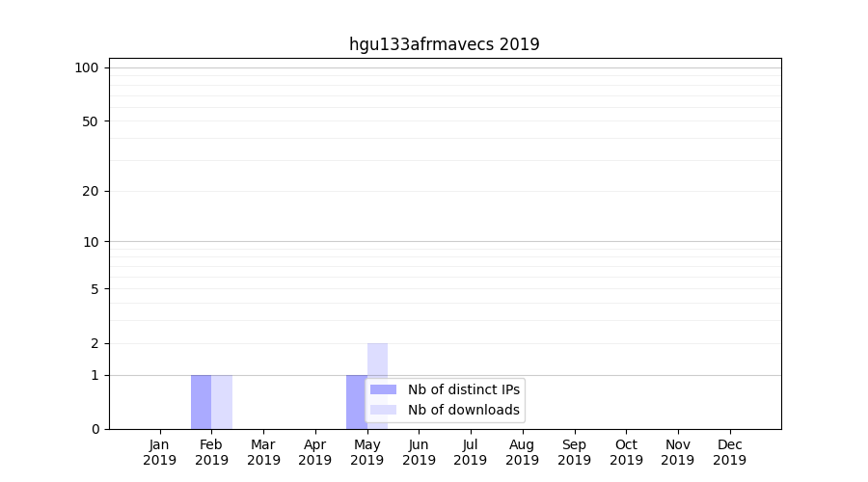Select the Oct 2019 x-axis label
Viewport: 868px width, 482px height.
click(x=626, y=452)
